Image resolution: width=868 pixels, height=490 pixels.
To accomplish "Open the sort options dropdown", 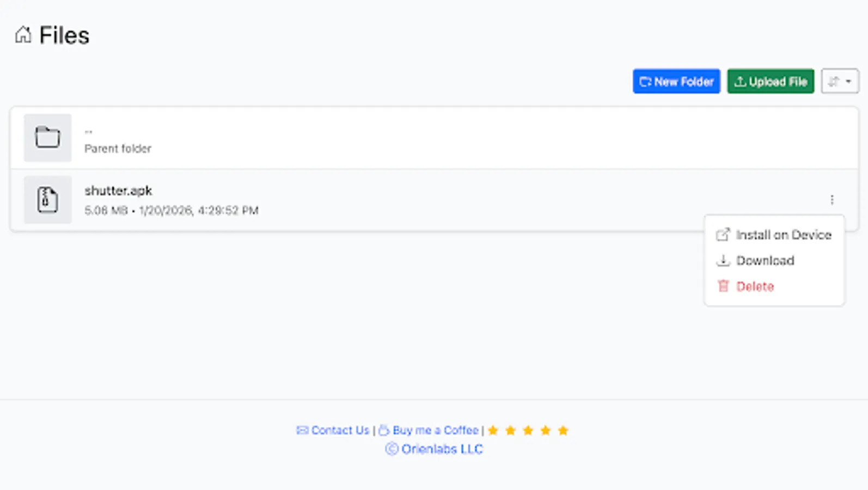I will click(840, 81).
